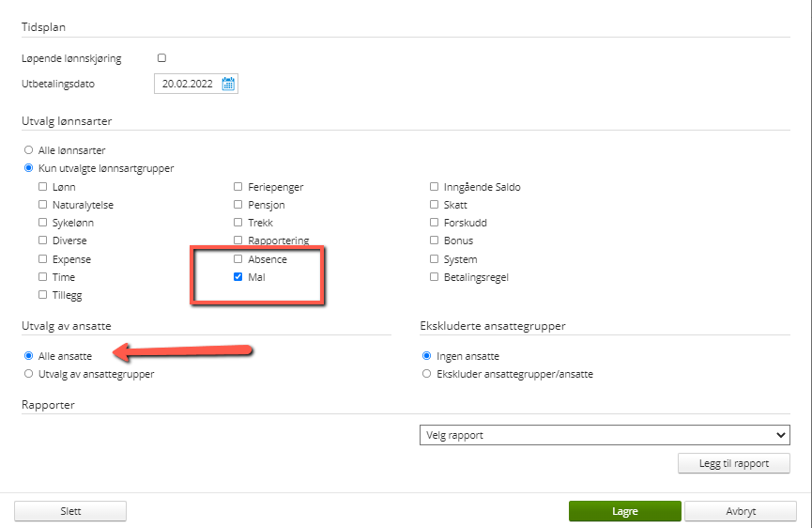This screenshot has height=528, width=812.
Task: Enable the Skatt checkbox
Action: pos(435,205)
